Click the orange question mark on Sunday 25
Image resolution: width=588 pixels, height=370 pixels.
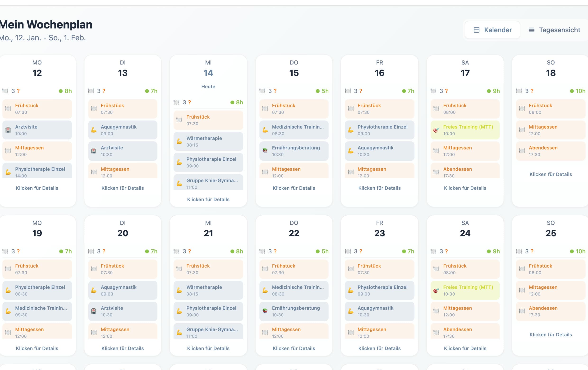[x=532, y=251]
